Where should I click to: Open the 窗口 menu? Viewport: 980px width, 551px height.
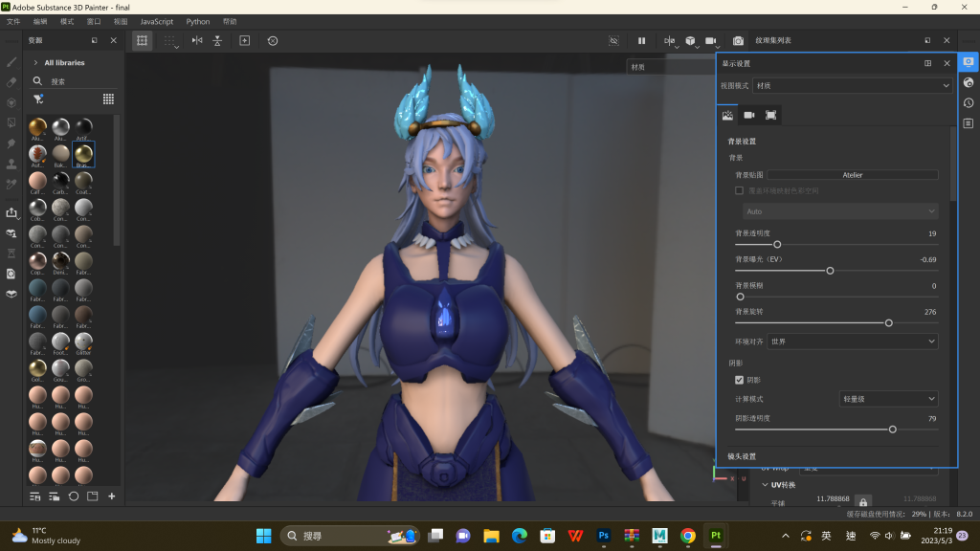click(94, 21)
